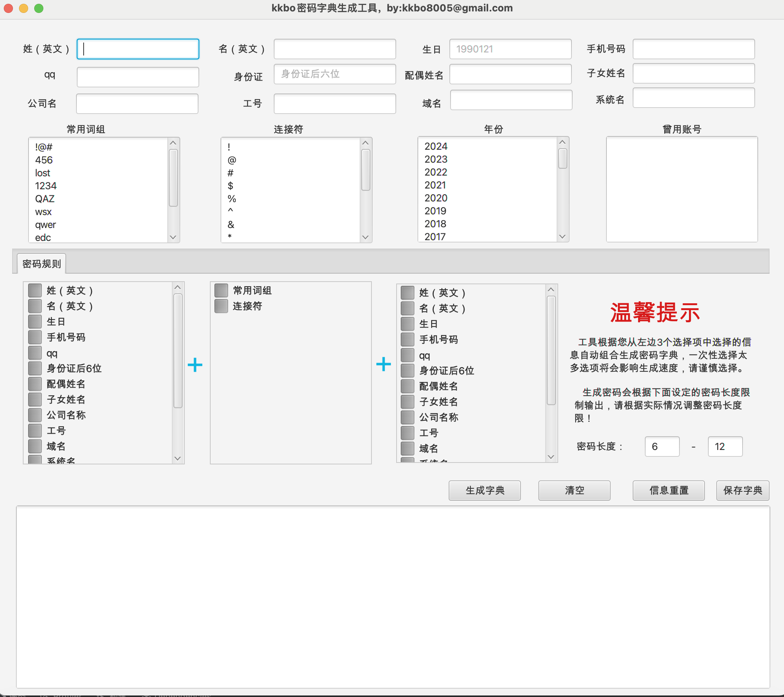Click the 工号 input field
This screenshot has width=784, height=697.
335,103
